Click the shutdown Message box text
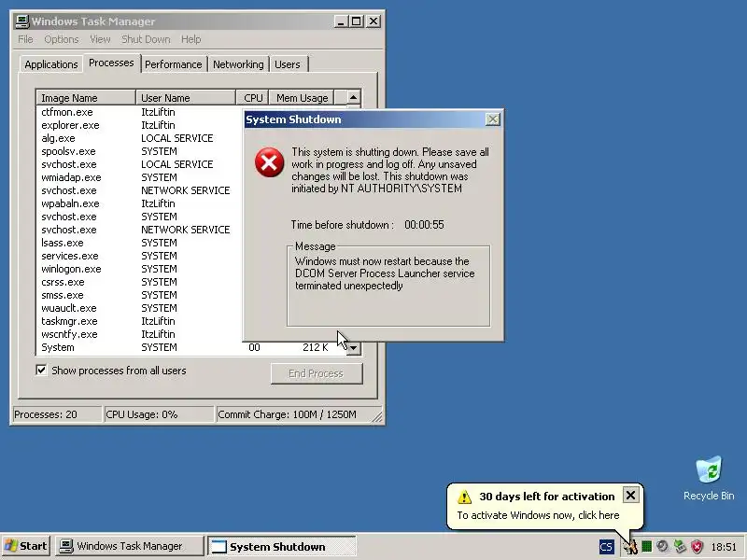Screen dimensions: 747x560 click(385, 273)
